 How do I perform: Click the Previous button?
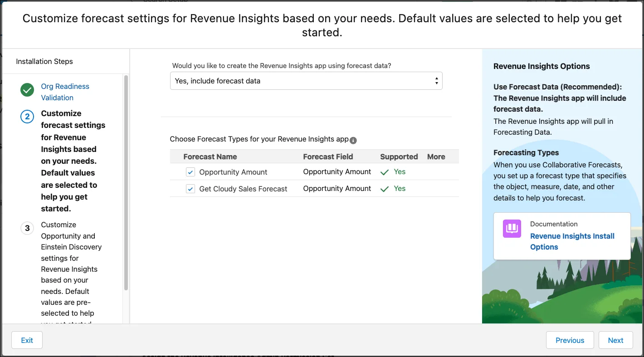coord(570,340)
